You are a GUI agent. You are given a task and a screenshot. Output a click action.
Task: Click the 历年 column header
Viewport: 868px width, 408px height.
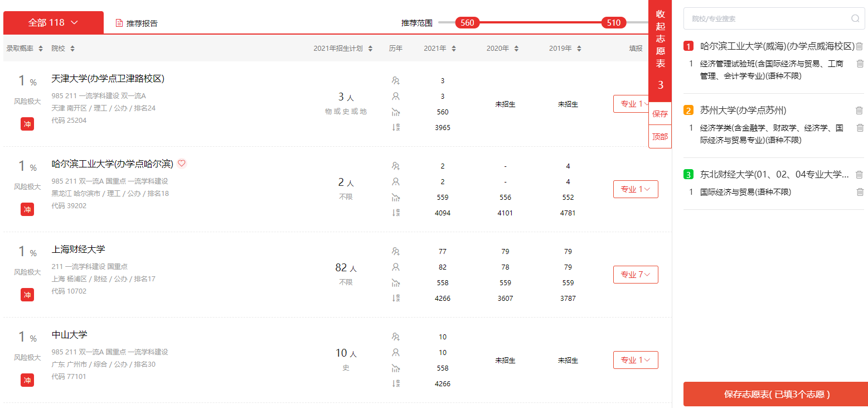pos(396,49)
